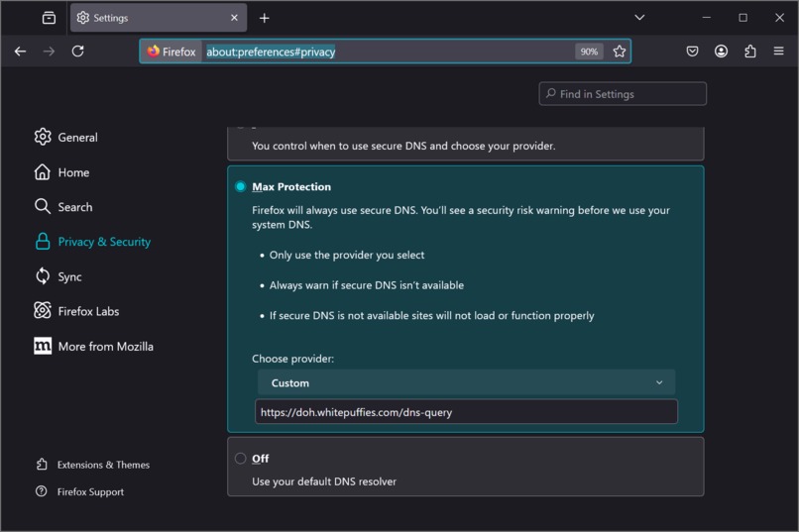Screen dimensions: 799x532
Task: Maximize the Firefox window
Action: coord(742,17)
